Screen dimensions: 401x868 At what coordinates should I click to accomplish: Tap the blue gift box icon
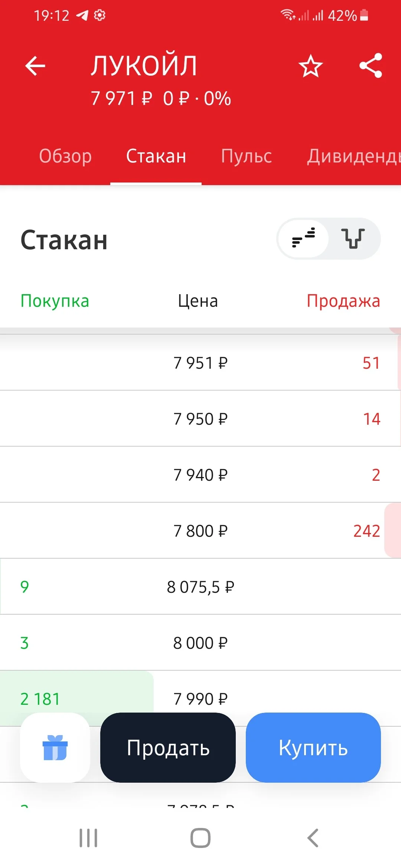click(55, 747)
